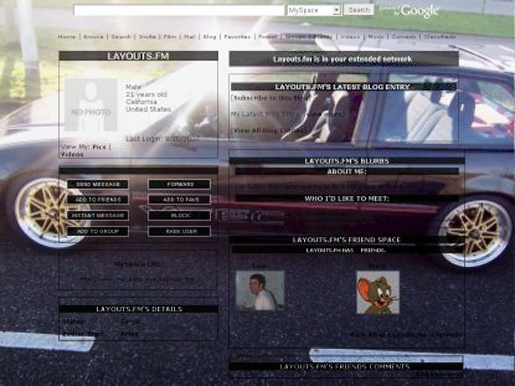Open the Pics link under View My

(x=99, y=147)
